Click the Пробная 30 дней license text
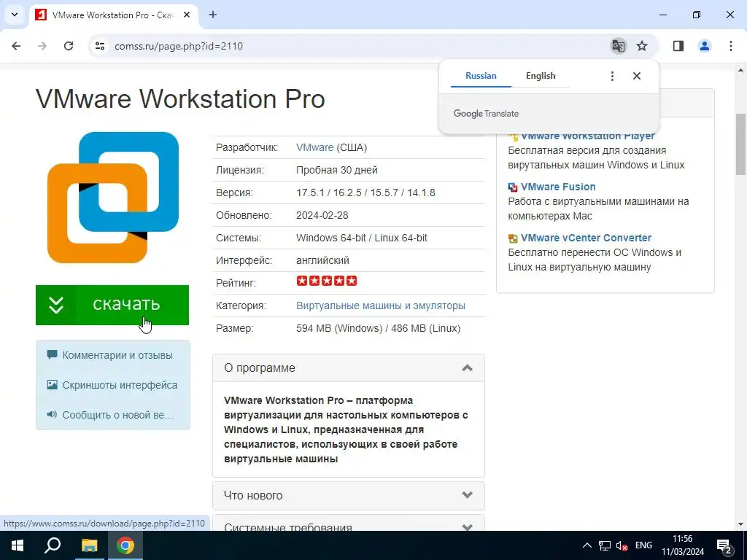The width and height of the screenshot is (747, 560). point(337,170)
